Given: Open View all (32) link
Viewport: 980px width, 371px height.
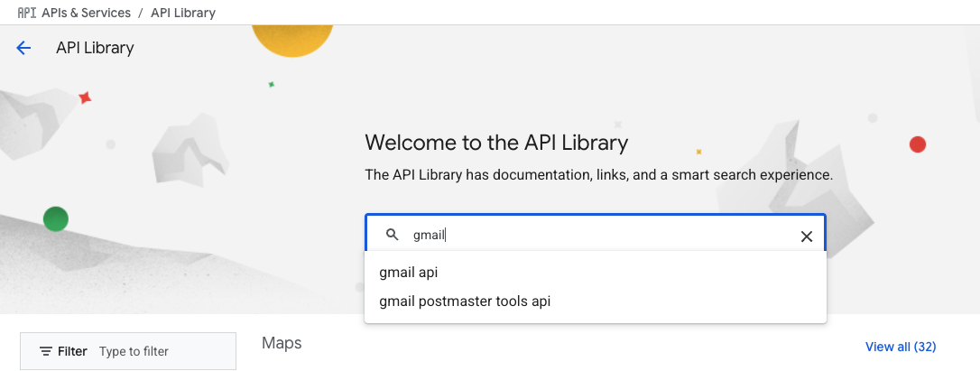Looking at the screenshot, I should click(x=900, y=347).
